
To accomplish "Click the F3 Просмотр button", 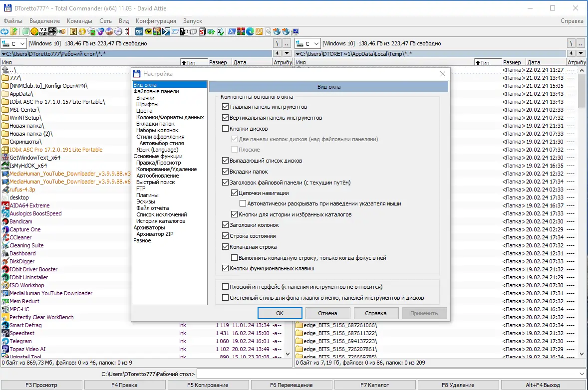I will (x=41, y=385).
